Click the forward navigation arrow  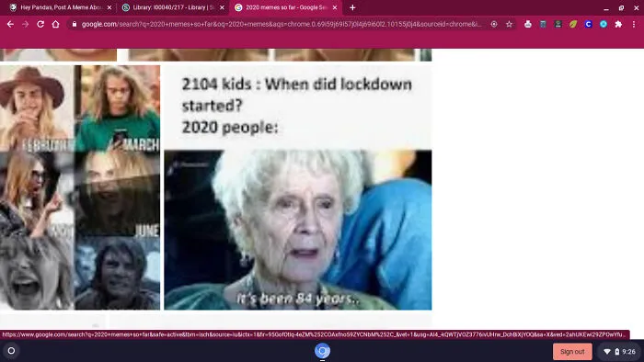pyautogui.click(x=26, y=24)
